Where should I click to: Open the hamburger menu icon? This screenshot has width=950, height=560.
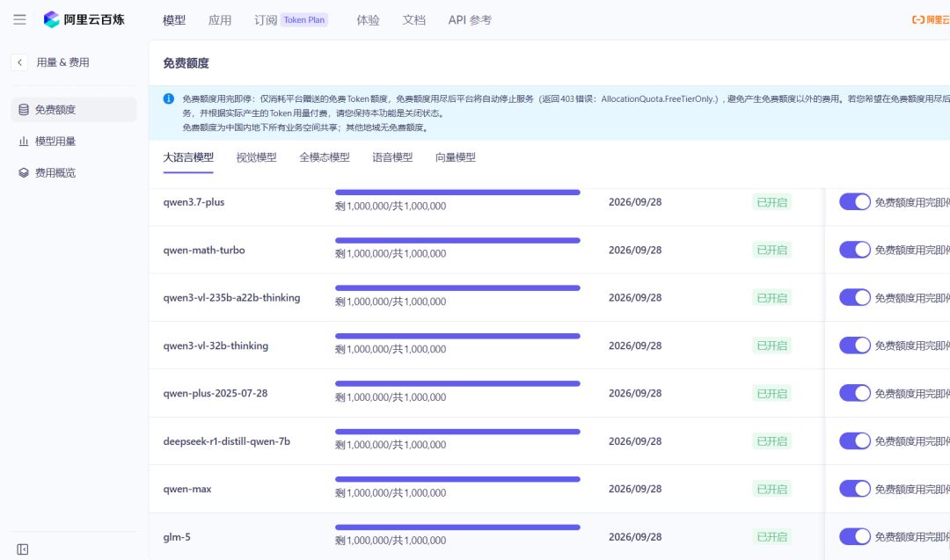tap(19, 19)
